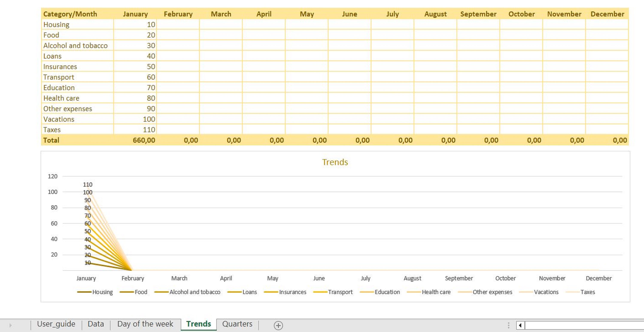Click the Transport legend entry

pyautogui.click(x=340, y=292)
